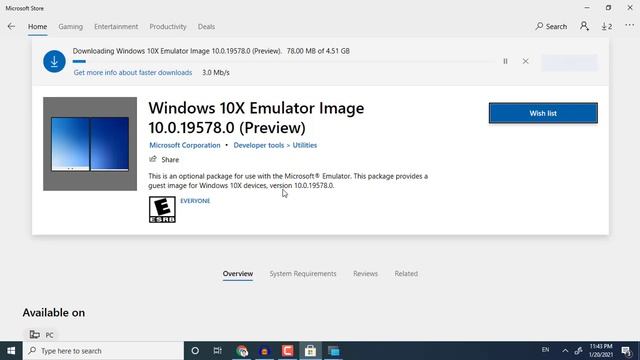This screenshot has height=360, width=640.
Task: Click the download progress bar
Action: (284, 62)
